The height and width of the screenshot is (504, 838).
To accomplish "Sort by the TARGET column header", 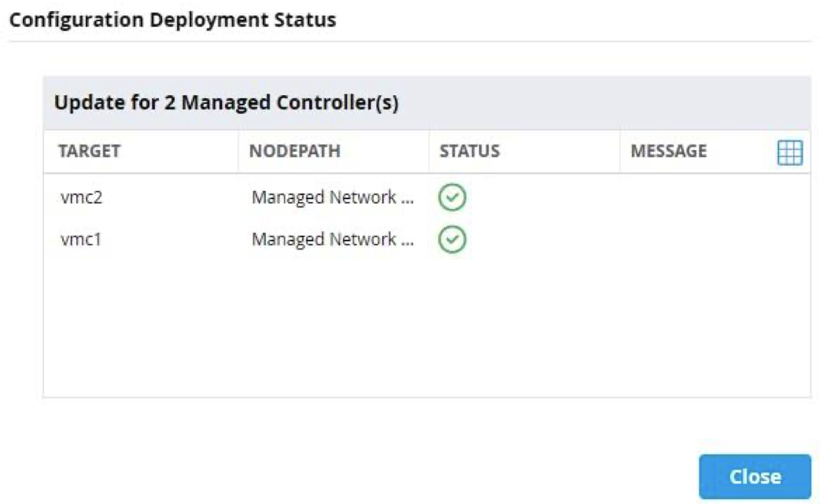I will tap(89, 152).
